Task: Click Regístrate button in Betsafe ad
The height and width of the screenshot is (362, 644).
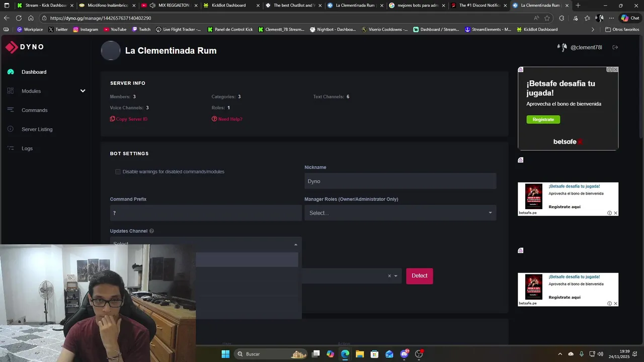Action: 543,120
